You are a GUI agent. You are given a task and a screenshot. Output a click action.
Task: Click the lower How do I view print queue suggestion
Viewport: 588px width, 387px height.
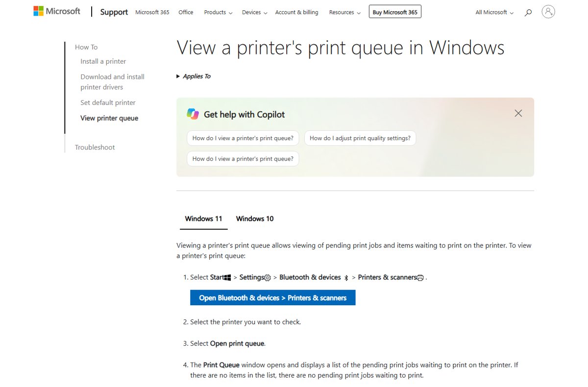point(243,159)
